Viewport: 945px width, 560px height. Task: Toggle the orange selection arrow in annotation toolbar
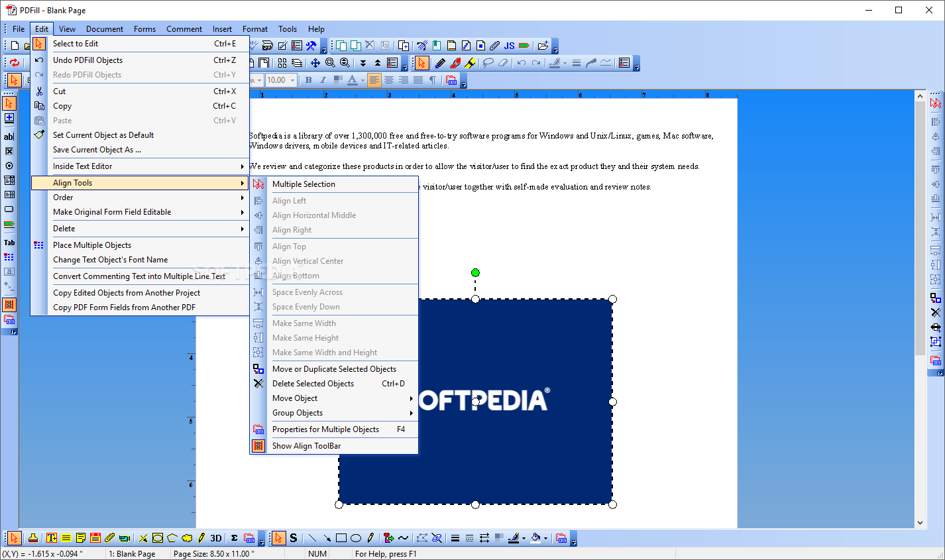point(422,63)
